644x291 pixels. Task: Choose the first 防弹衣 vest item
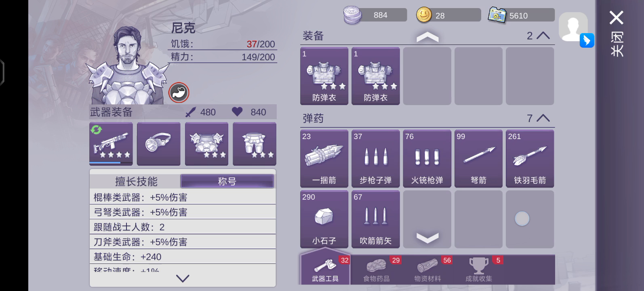(x=324, y=76)
